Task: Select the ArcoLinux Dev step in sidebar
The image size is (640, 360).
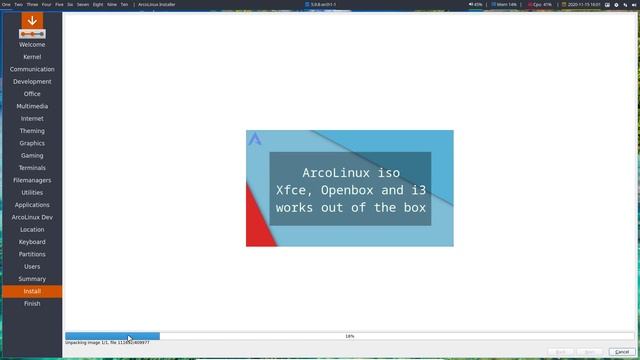Action: tap(32, 217)
